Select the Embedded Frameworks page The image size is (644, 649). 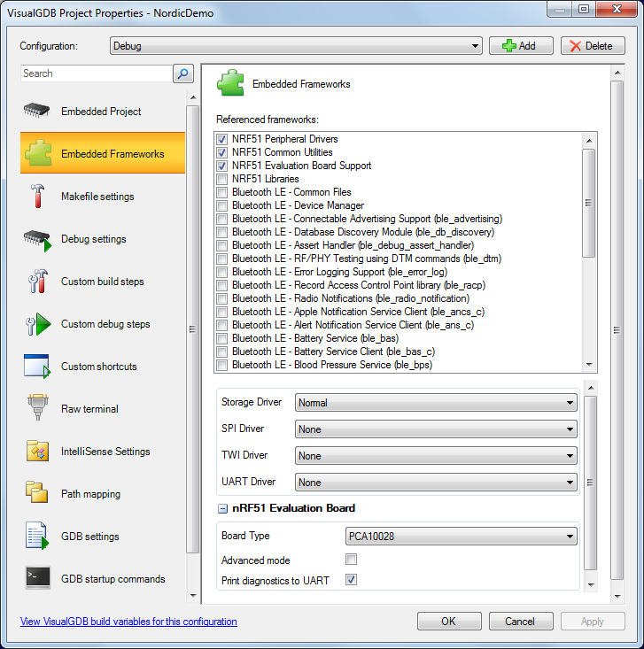102,152
